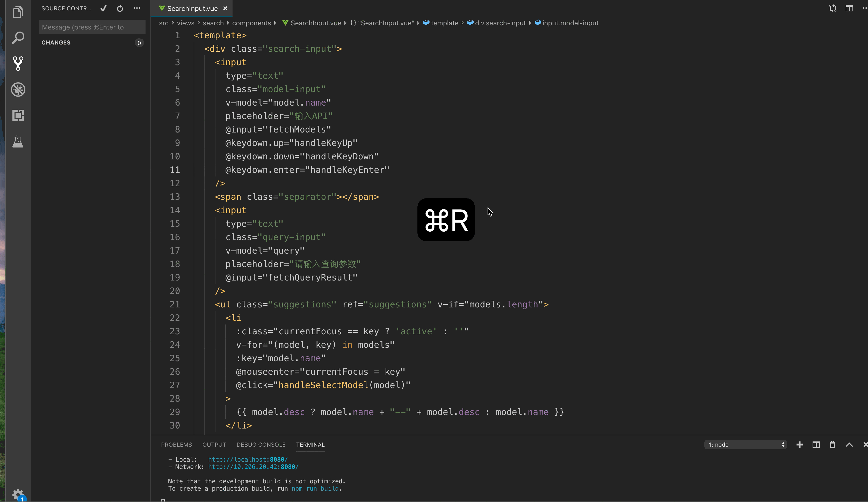868x502 pixels.
Task: Refresh source control status
Action: pos(120,9)
